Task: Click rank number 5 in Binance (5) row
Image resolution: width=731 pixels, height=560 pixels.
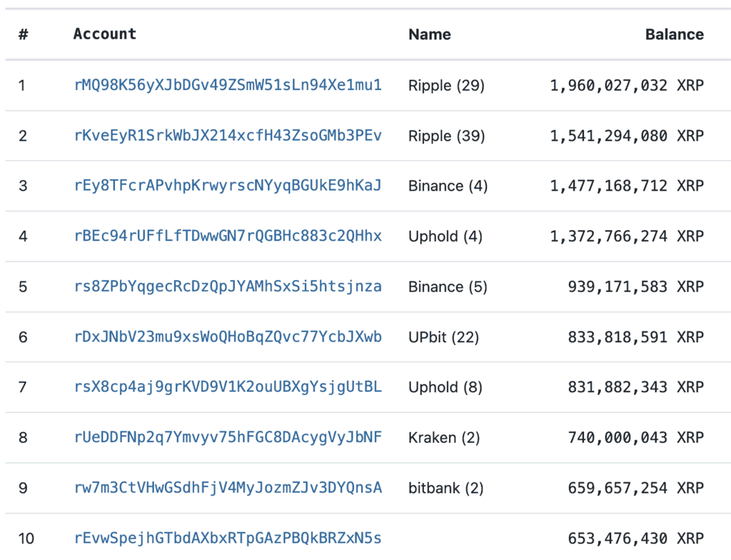Action: [23, 287]
